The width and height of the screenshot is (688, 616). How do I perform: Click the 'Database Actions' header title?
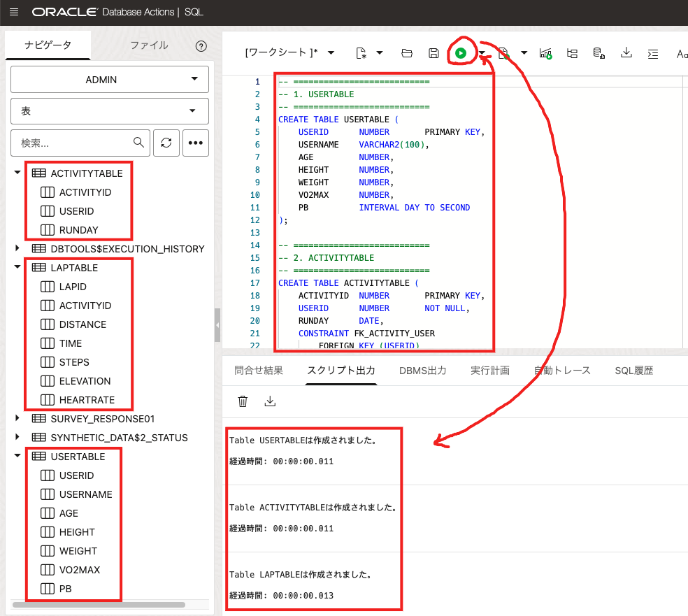click(138, 12)
